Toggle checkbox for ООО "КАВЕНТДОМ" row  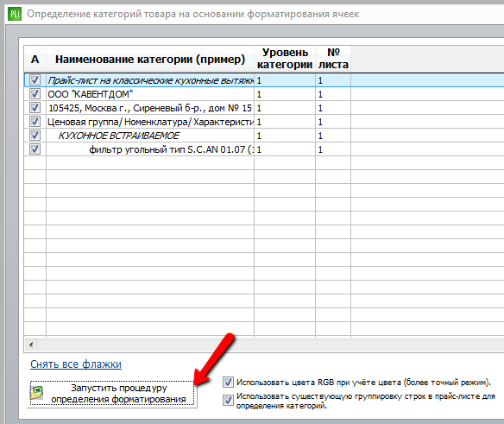[35, 94]
